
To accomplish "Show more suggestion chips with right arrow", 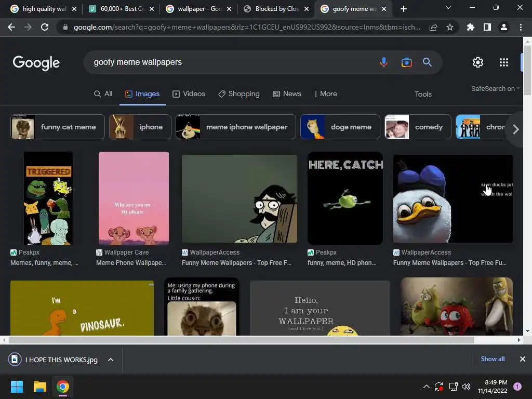I will (516, 129).
